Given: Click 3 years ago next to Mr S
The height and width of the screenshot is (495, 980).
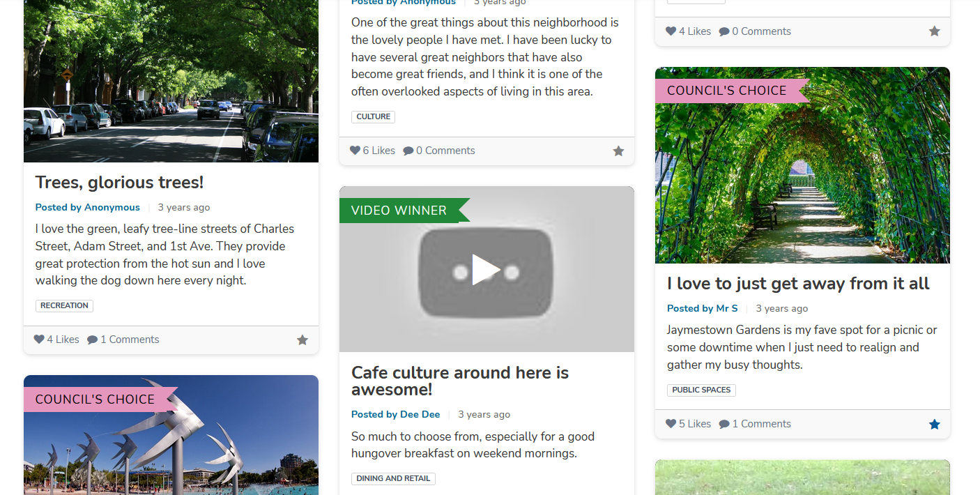Looking at the screenshot, I should coord(782,308).
